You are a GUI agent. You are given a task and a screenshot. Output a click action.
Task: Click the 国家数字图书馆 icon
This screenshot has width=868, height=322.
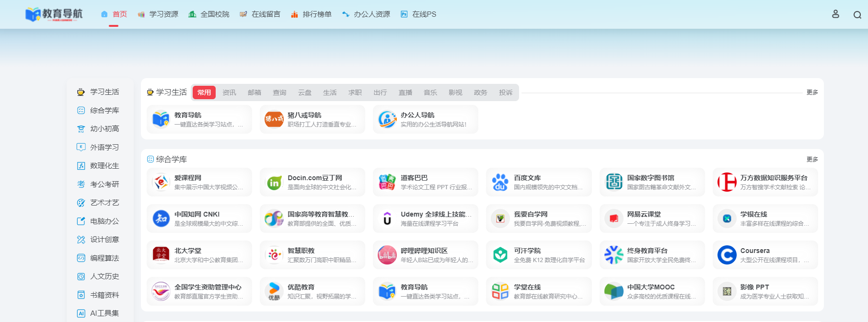614,182
